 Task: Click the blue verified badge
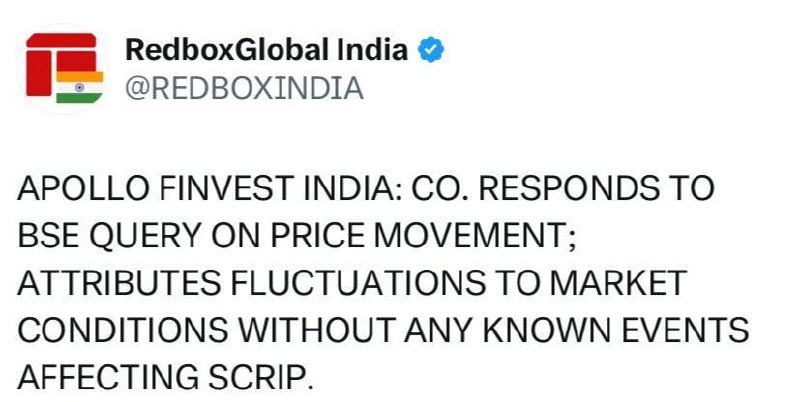tap(431, 50)
